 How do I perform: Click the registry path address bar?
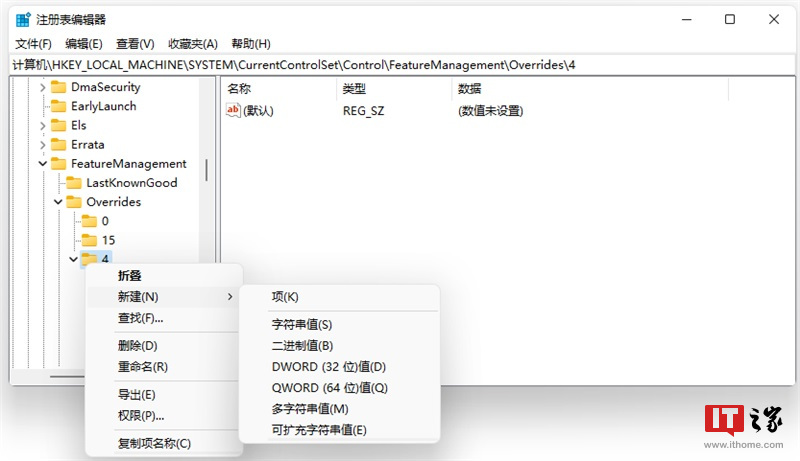pos(400,65)
